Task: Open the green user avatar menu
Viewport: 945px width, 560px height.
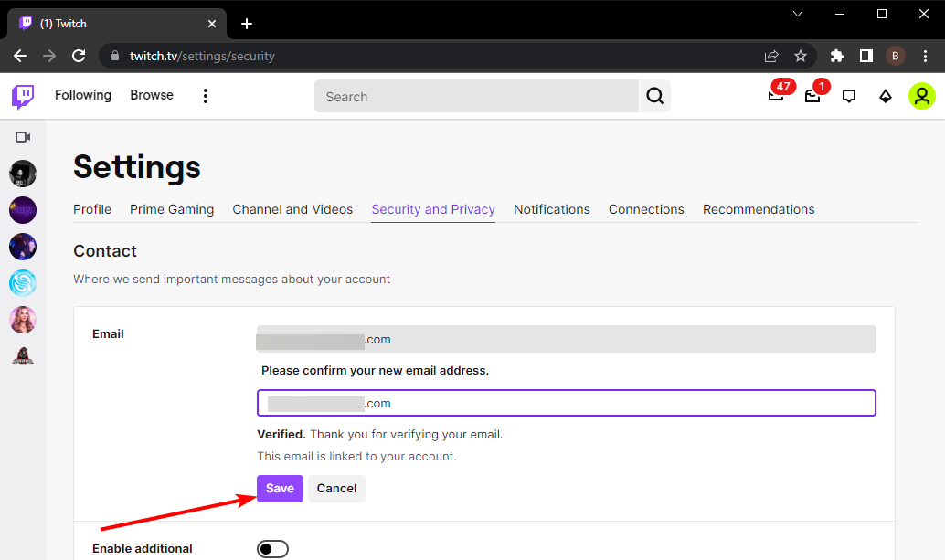Action: (x=921, y=96)
